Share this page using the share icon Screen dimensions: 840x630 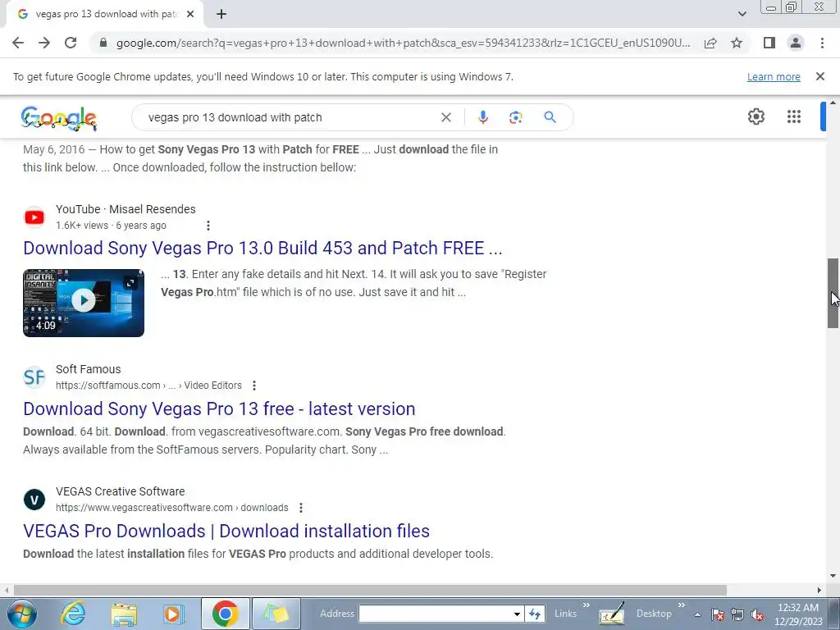710,43
